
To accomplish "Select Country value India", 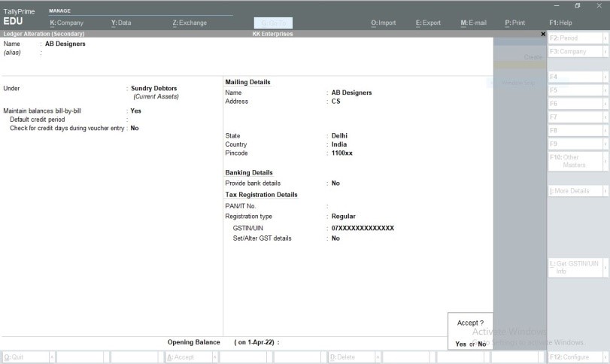I will (x=338, y=144).
